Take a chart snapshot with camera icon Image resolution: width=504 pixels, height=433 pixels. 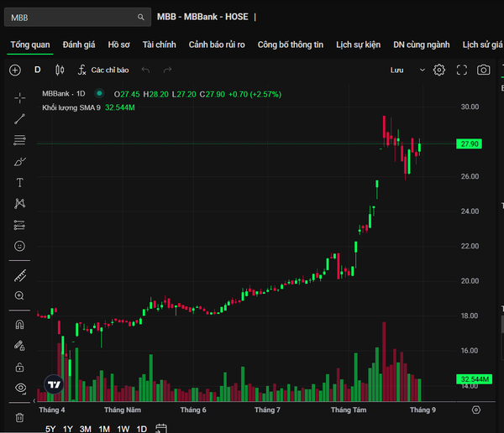pyautogui.click(x=484, y=70)
